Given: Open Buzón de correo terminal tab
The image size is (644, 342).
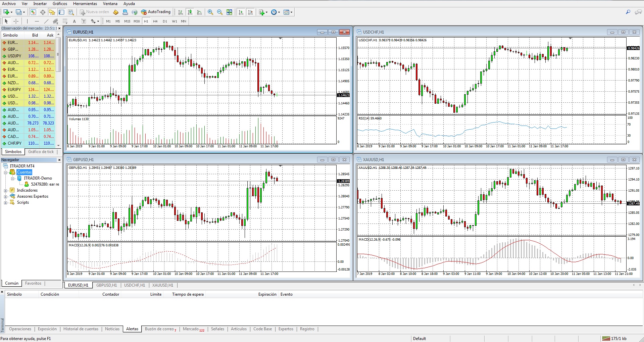Looking at the screenshot, I should [160, 329].
